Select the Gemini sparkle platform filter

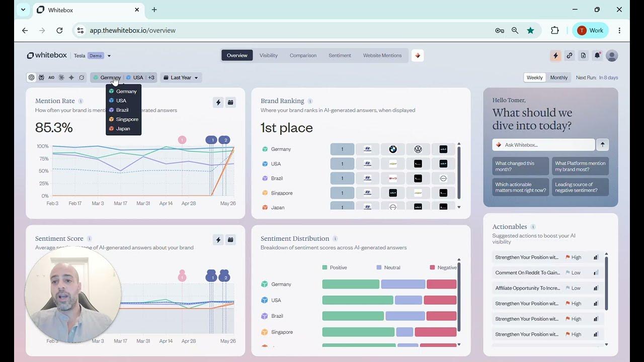pyautogui.click(x=71, y=77)
